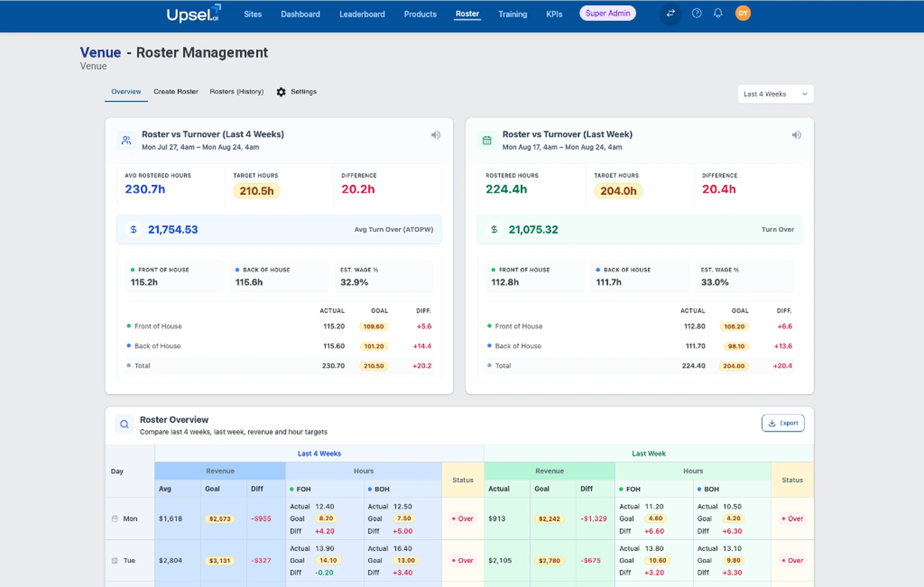This screenshot has width=924, height=587.
Task: Click the 32.9% Est. Wage value
Action: tap(354, 282)
